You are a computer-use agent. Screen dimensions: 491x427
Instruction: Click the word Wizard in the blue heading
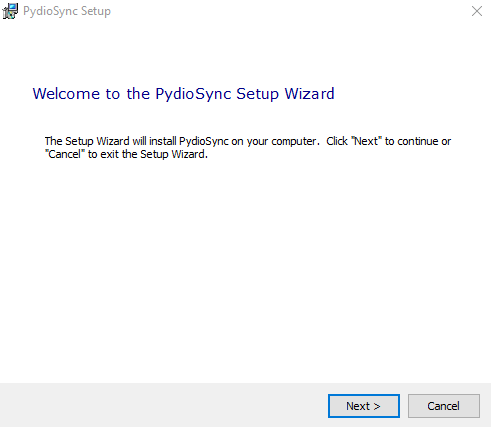tap(309, 94)
